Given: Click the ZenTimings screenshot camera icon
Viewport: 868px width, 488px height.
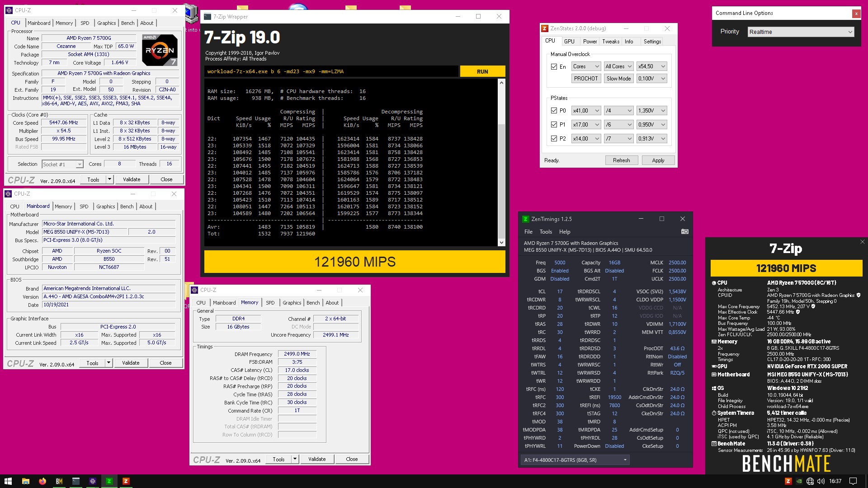Looking at the screenshot, I should (x=684, y=231).
